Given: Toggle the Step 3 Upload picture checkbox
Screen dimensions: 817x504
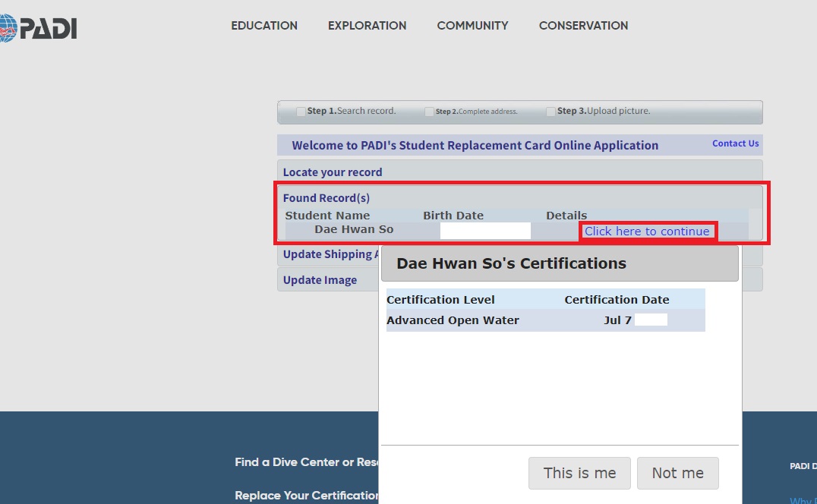Looking at the screenshot, I should pyautogui.click(x=550, y=112).
